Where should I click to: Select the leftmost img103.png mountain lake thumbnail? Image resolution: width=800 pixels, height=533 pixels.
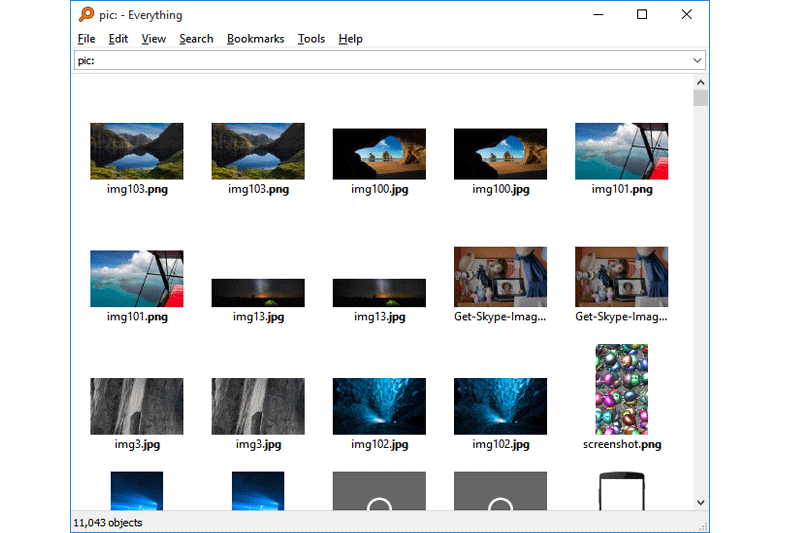136,151
